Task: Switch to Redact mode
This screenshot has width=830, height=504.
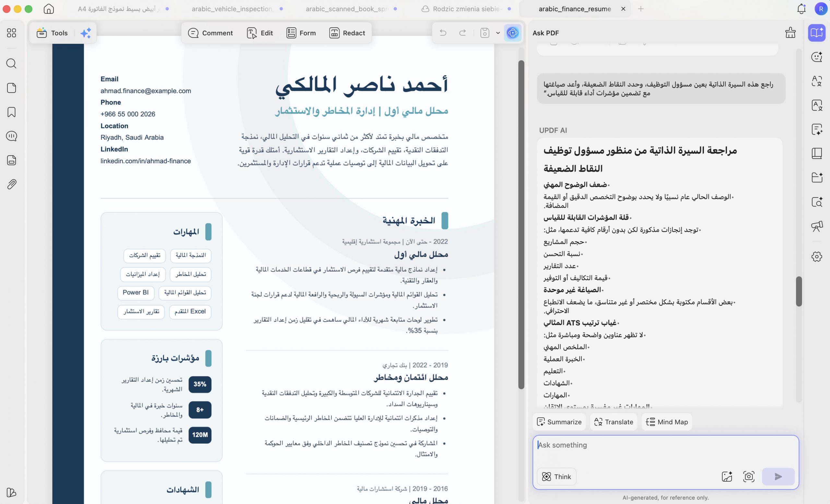Action: click(347, 33)
